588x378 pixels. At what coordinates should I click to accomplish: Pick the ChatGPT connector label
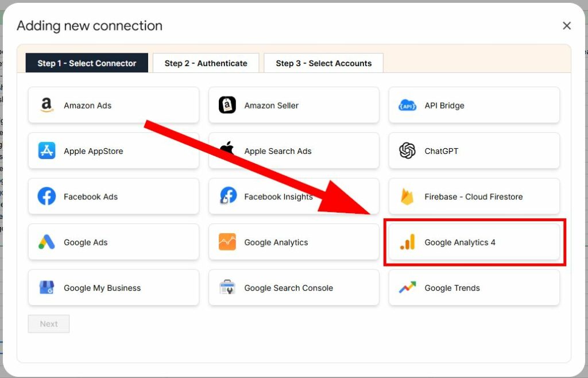[442, 151]
